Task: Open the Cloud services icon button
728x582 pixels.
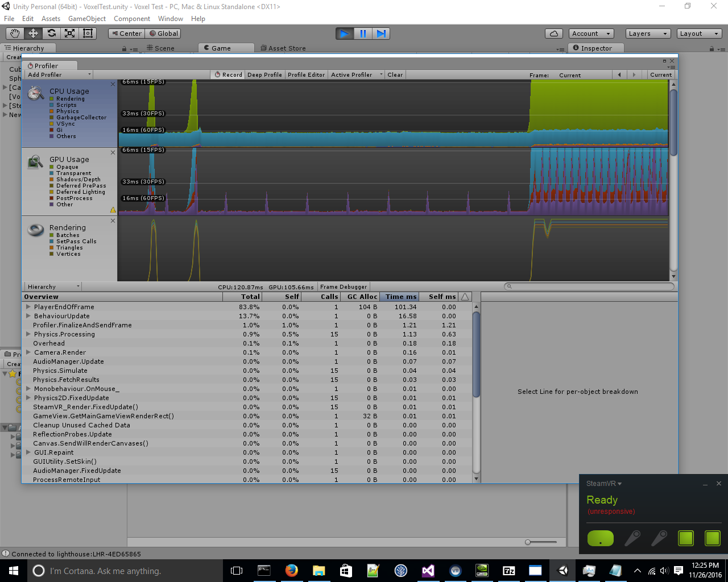Action: pyautogui.click(x=554, y=34)
